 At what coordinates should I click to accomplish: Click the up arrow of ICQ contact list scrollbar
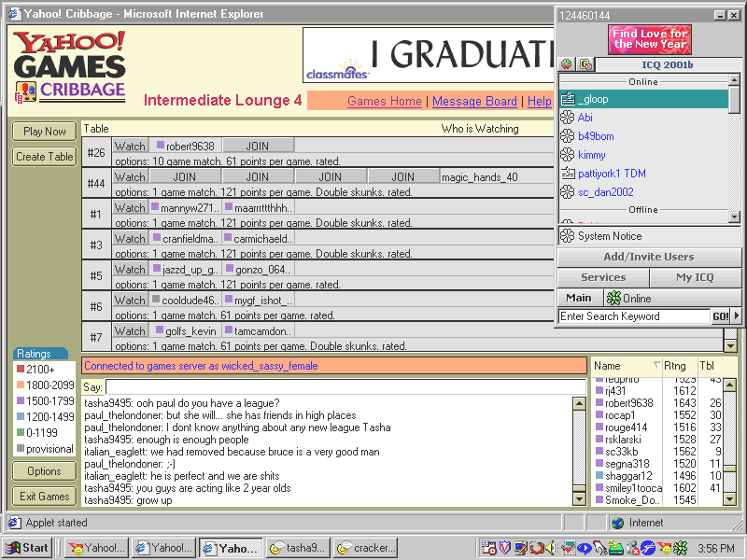734,80
